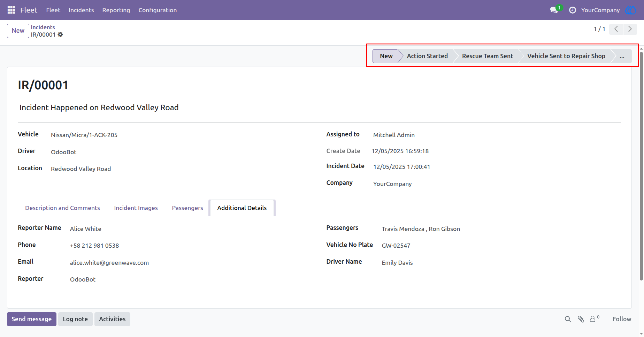Open the Configuration menu
This screenshot has width=644, height=337.
tap(158, 10)
